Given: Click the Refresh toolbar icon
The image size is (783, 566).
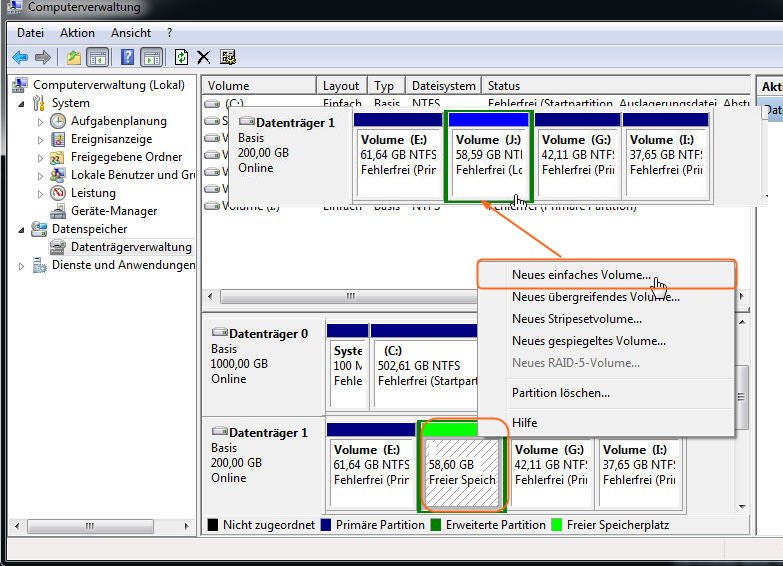Looking at the screenshot, I should (181, 57).
